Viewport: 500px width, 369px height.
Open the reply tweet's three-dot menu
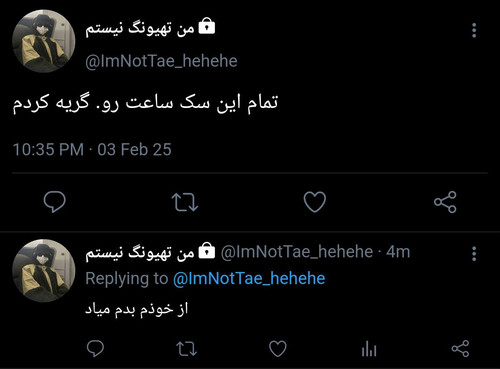pyautogui.click(x=474, y=254)
